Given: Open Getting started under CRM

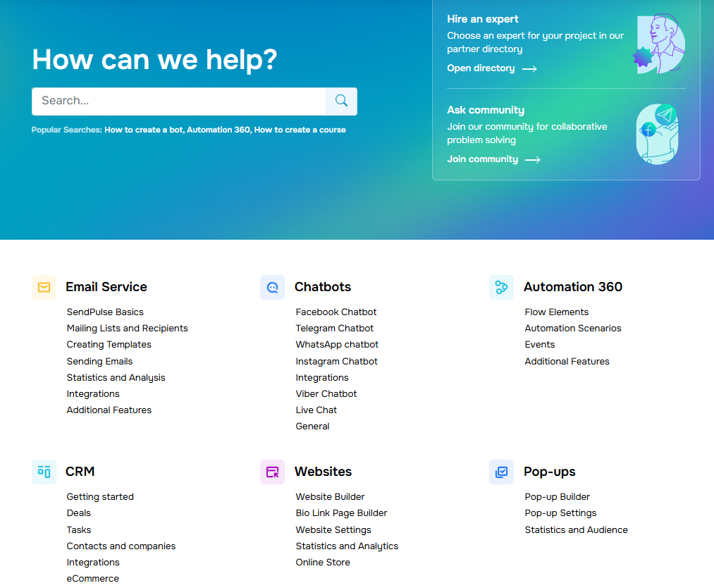Looking at the screenshot, I should (x=100, y=497).
